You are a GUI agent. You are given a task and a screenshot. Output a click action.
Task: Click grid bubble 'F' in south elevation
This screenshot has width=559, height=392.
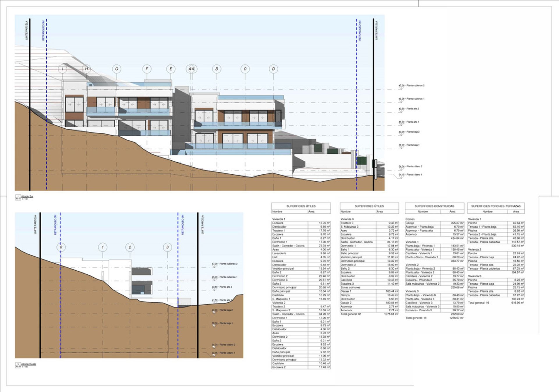[x=147, y=69]
